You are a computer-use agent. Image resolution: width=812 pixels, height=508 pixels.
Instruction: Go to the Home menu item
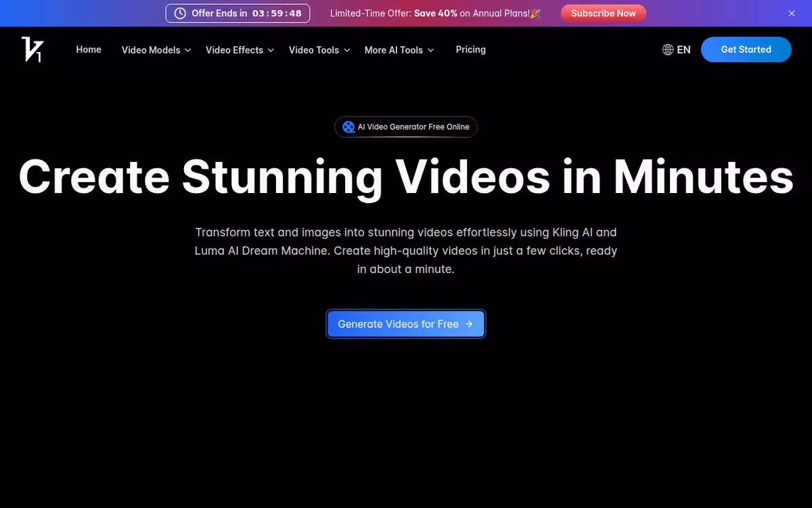89,49
